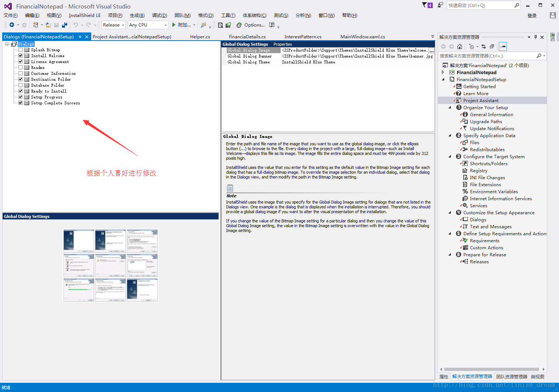
Task: Click the New Project toolbar icon
Action: [35, 25]
